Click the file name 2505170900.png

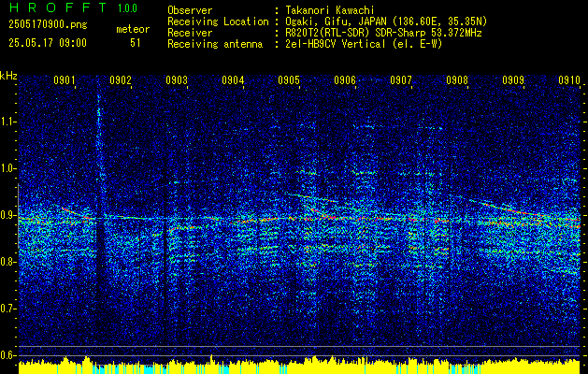48,24
